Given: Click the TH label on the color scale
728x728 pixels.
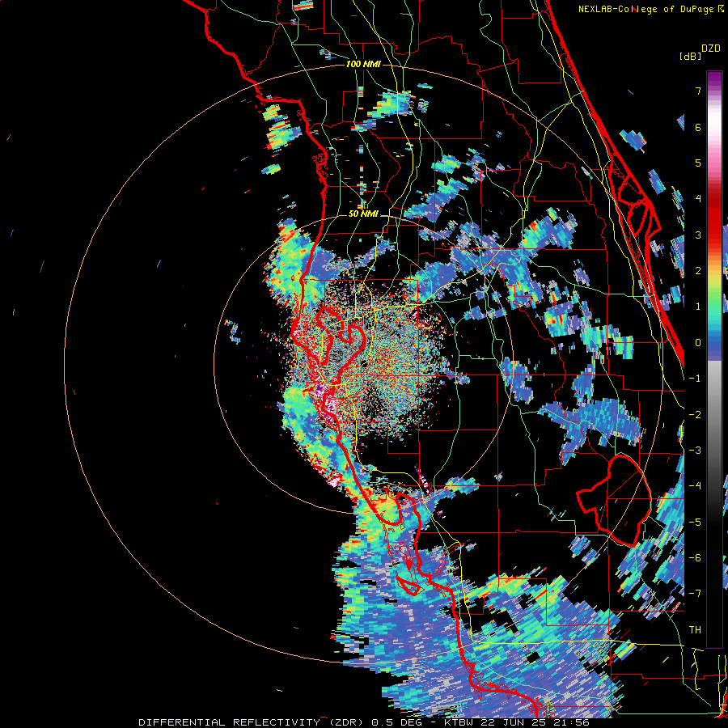Looking at the screenshot, I should 695,630.
